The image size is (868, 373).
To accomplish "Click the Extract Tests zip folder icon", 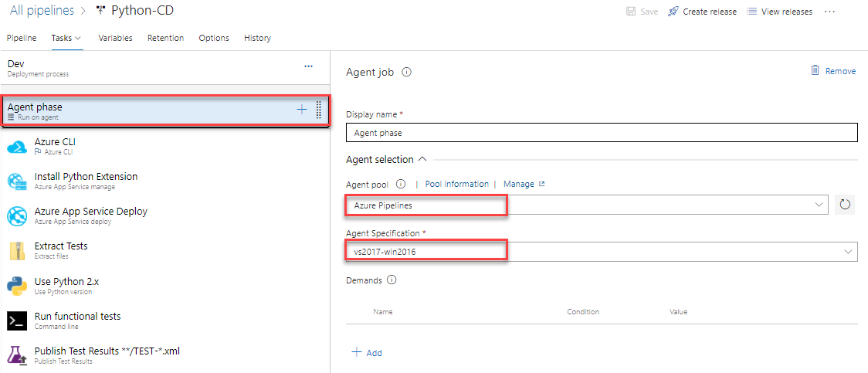I will click(x=17, y=251).
